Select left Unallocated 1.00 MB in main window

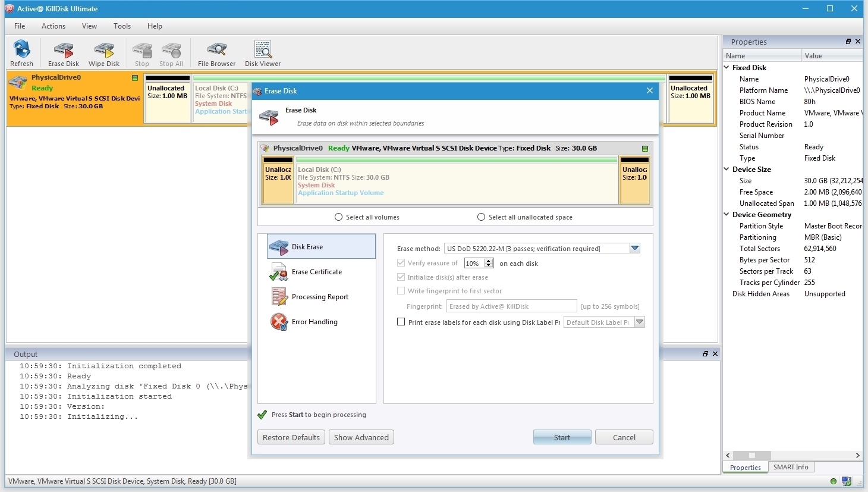[x=168, y=99]
